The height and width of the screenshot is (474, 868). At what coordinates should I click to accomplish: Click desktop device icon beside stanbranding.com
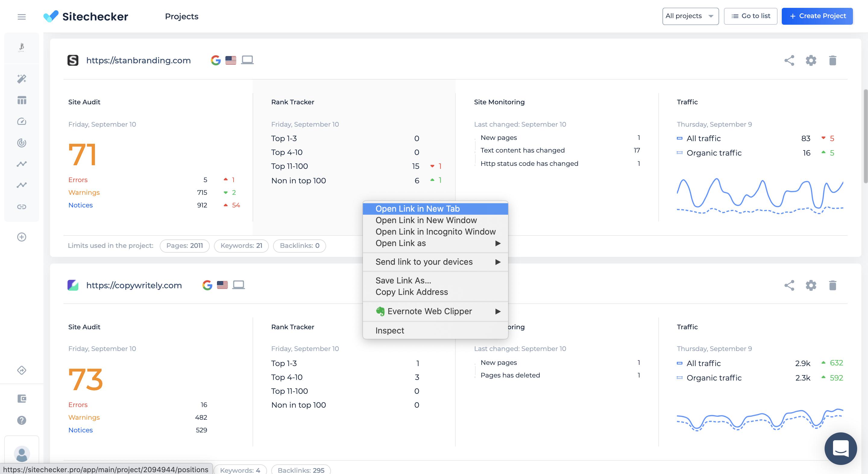(x=247, y=60)
